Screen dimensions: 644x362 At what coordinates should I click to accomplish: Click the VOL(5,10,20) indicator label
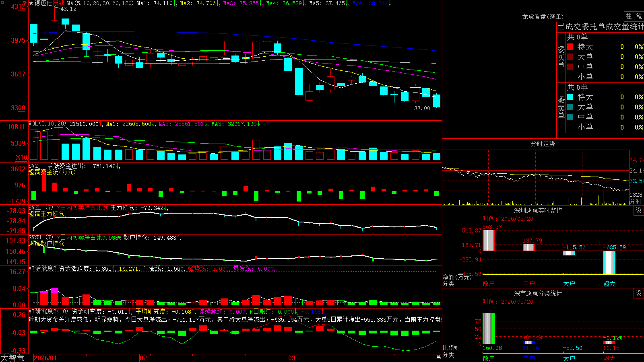(x=47, y=124)
